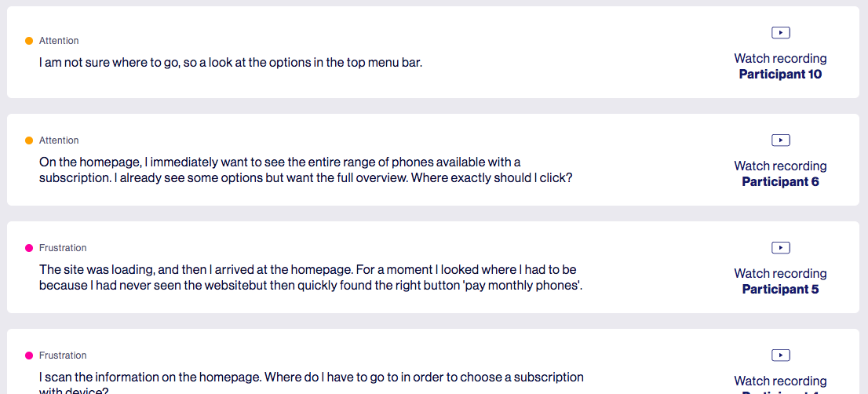Open Watch recording for Participant 10

(781, 58)
